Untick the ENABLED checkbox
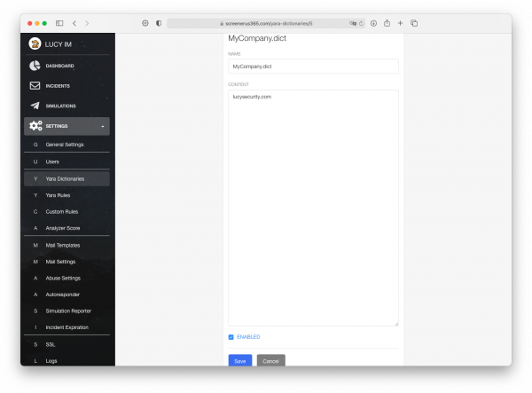Image resolution: width=532 pixels, height=393 pixels. (231, 337)
